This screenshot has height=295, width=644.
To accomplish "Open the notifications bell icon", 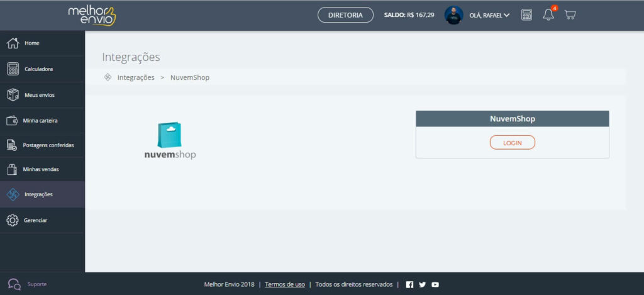I will pos(548,15).
